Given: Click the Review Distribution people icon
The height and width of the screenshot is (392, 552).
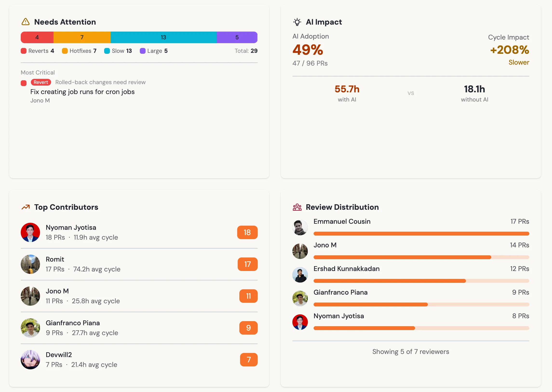Looking at the screenshot, I should tap(297, 207).
